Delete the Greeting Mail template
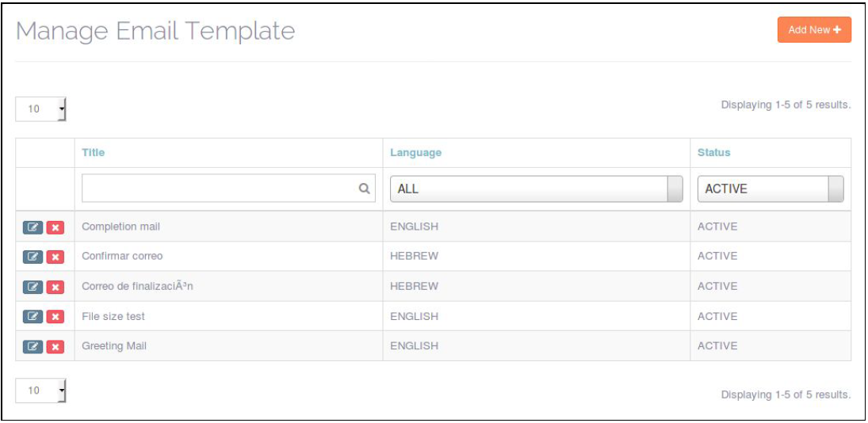Image resolution: width=868 pixels, height=423 pixels. [x=55, y=346]
